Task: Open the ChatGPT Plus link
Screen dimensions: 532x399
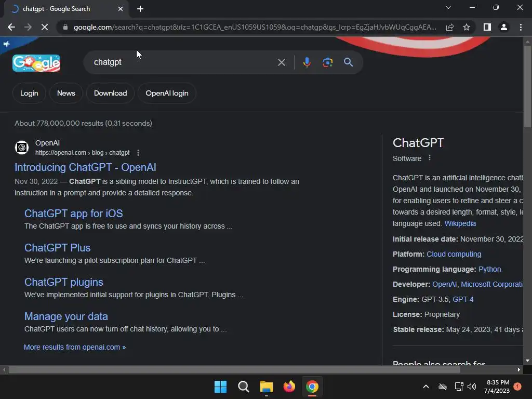Action: pyautogui.click(x=57, y=248)
